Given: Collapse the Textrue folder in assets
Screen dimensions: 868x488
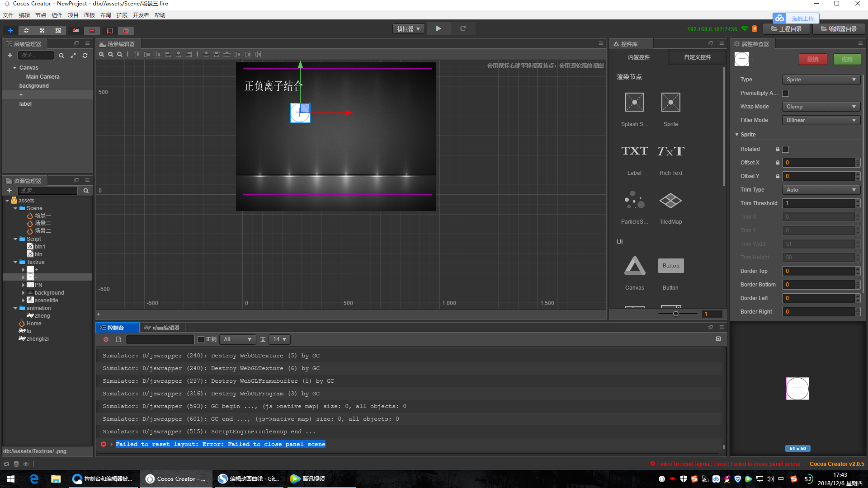Looking at the screenshot, I should (15, 262).
